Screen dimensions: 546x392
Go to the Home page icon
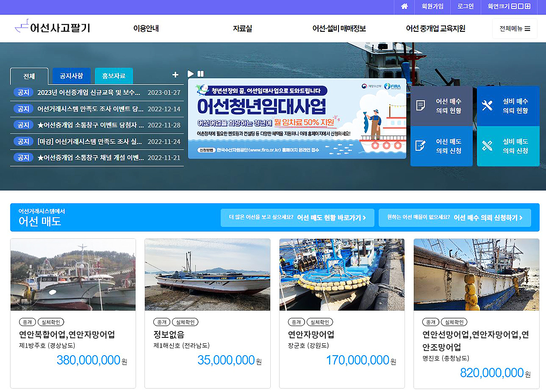(x=404, y=6)
